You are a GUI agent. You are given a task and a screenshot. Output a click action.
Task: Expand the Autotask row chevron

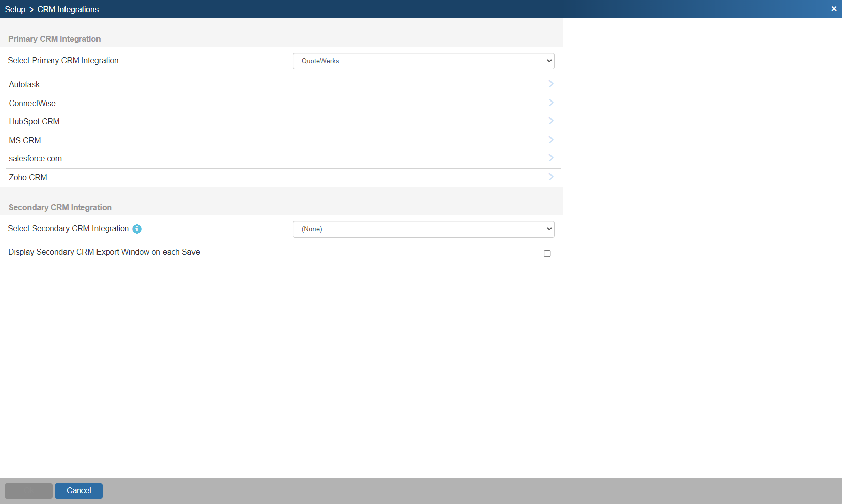pos(551,84)
